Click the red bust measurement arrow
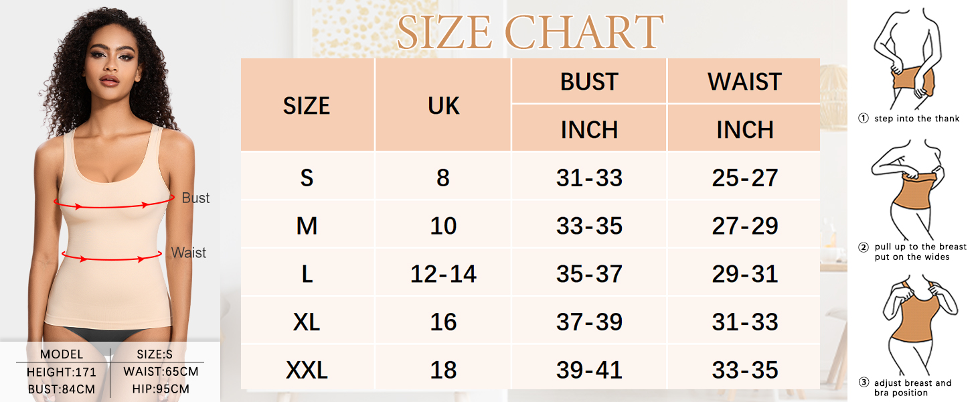This screenshot has width=980, height=402. coord(111,202)
